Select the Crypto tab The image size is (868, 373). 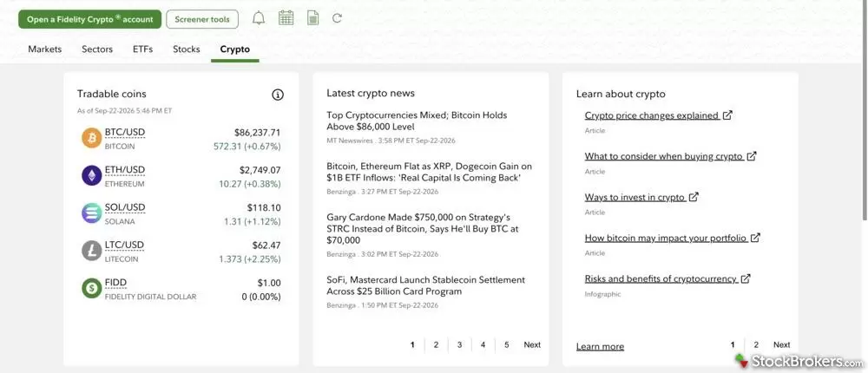click(x=234, y=49)
